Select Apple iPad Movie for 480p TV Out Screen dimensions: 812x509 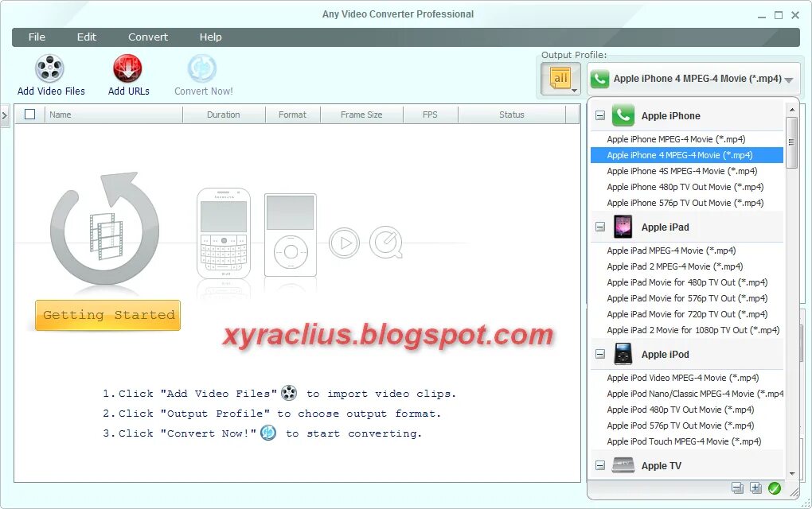click(687, 282)
